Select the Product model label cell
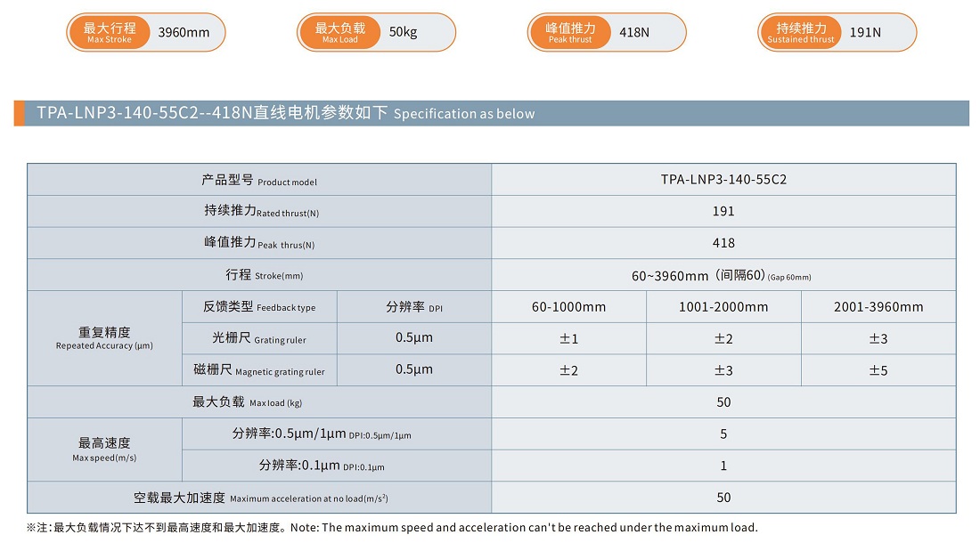 258,180
